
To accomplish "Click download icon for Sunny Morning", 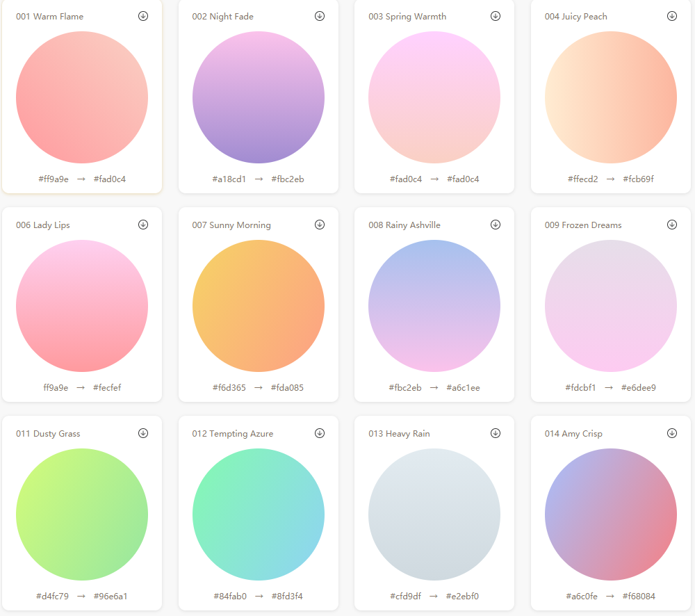I will pos(320,225).
